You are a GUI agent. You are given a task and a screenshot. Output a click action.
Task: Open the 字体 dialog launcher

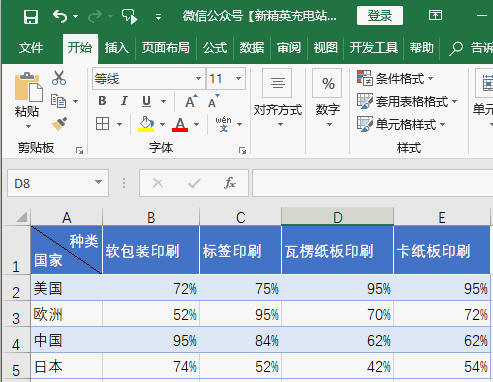tap(242, 151)
